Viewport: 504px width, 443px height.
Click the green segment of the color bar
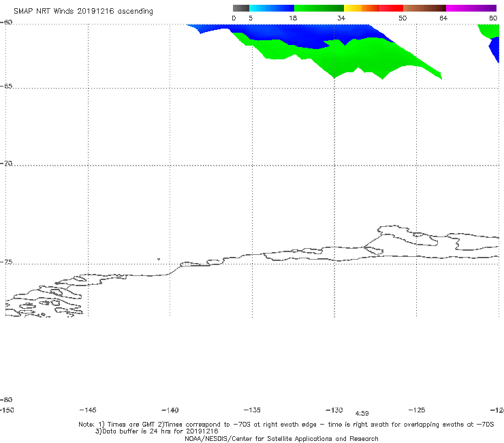[x=319, y=8]
